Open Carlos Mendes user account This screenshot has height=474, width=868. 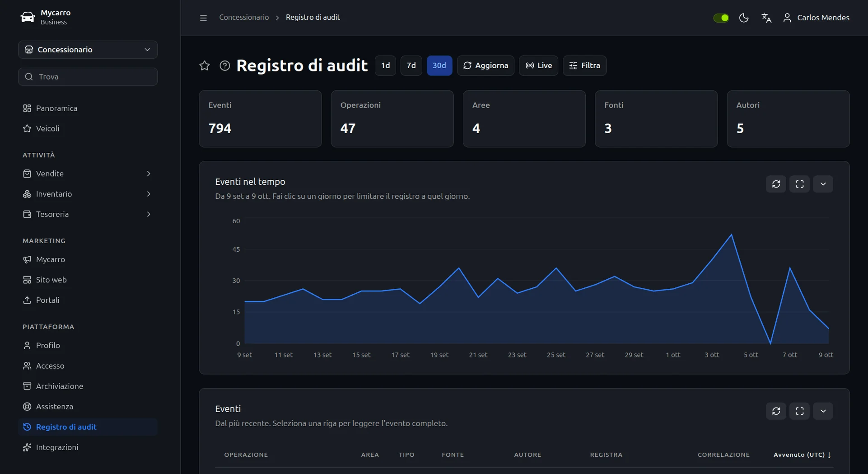pos(816,18)
